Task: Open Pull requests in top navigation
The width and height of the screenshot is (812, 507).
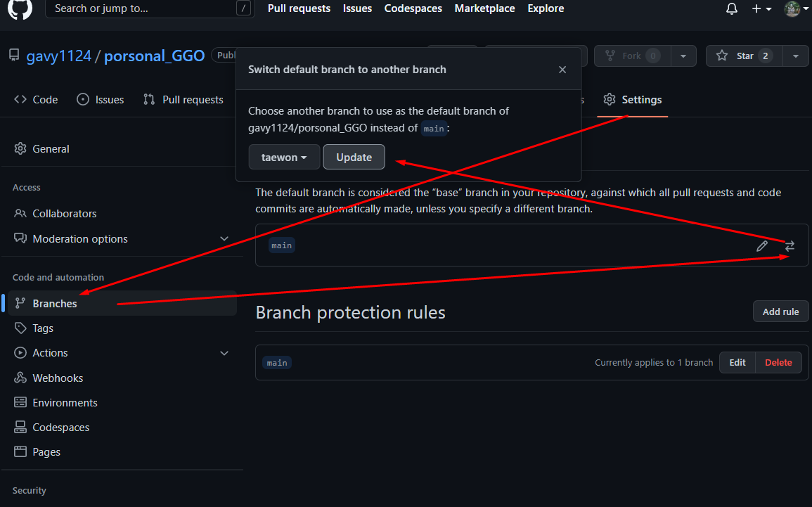Action: (x=299, y=8)
